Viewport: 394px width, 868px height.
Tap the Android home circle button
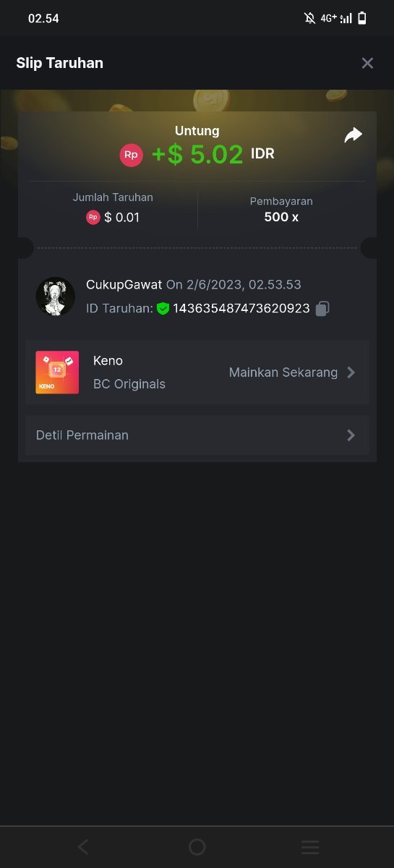(x=197, y=847)
